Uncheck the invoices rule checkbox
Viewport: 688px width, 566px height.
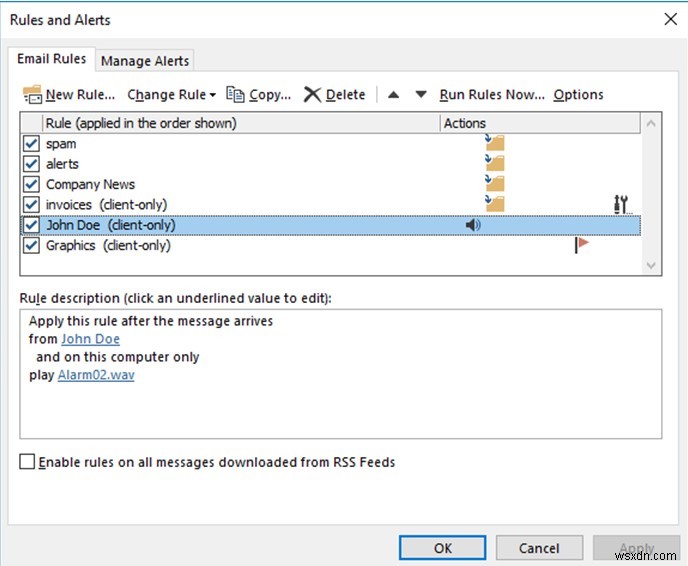pos(31,204)
